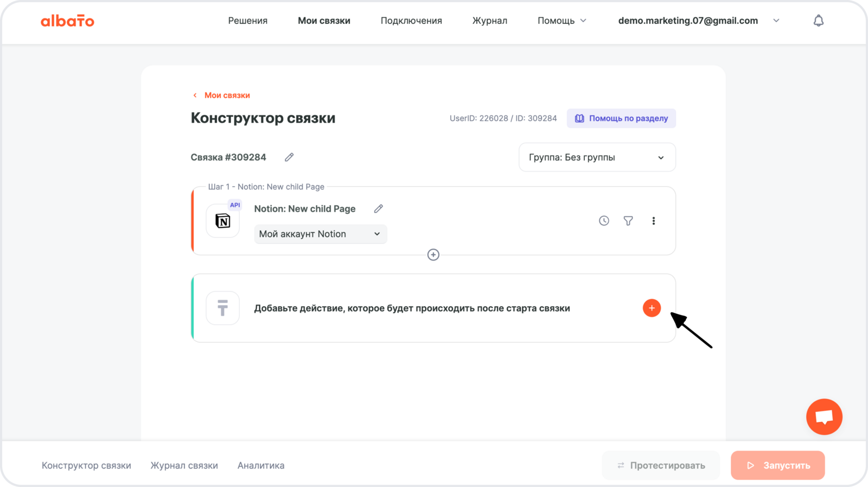Open the three-dot menu of step 1
The height and width of the screenshot is (487, 868).
pos(653,221)
